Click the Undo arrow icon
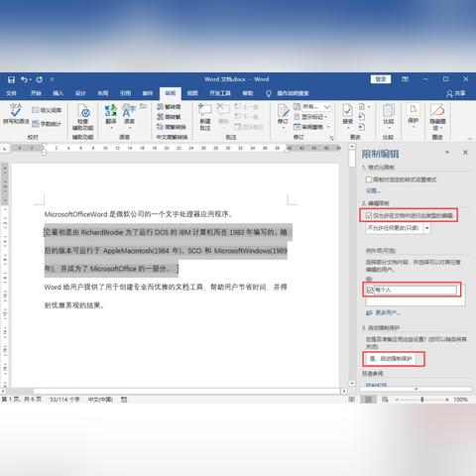Screen dimensions: 476x476 click(x=25, y=79)
